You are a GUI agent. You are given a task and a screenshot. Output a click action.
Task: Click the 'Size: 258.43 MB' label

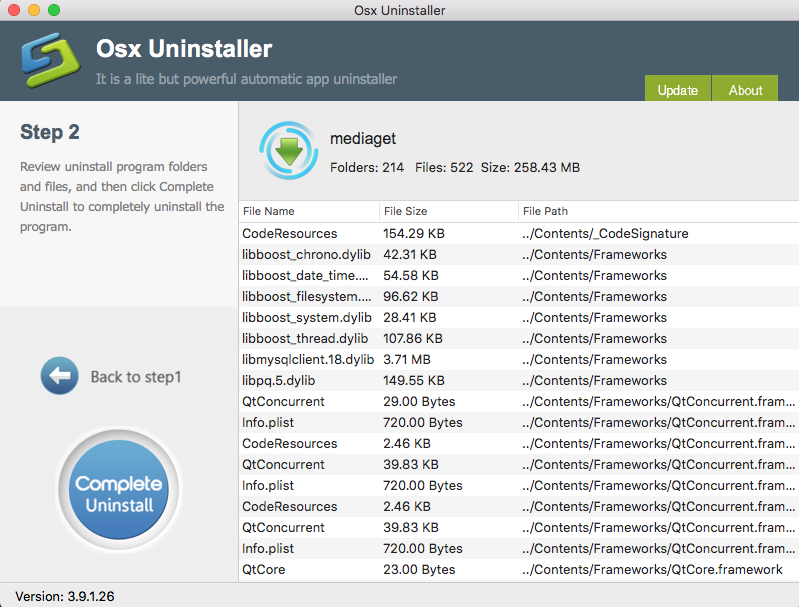[x=530, y=167]
